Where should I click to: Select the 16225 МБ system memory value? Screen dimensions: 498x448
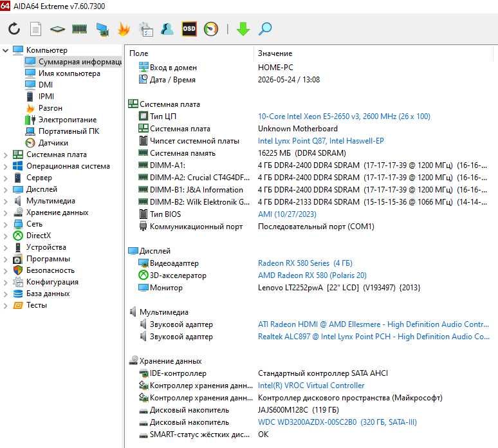pyautogui.click(x=302, y=153)
